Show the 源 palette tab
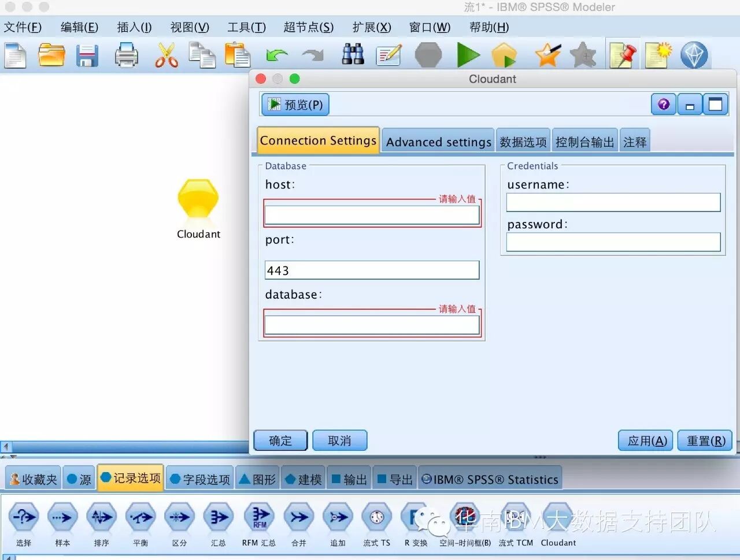Screen dimensions: 740x560 click(x=79, y=479)
